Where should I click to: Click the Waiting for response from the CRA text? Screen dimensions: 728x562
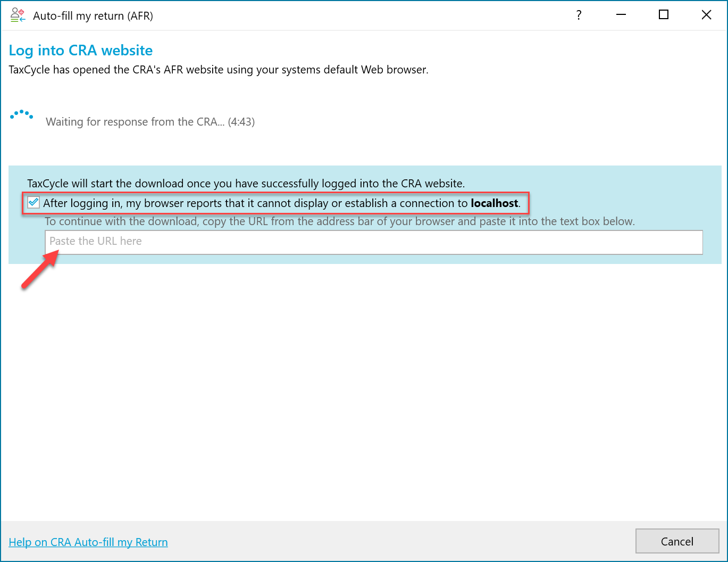(150, 122)
